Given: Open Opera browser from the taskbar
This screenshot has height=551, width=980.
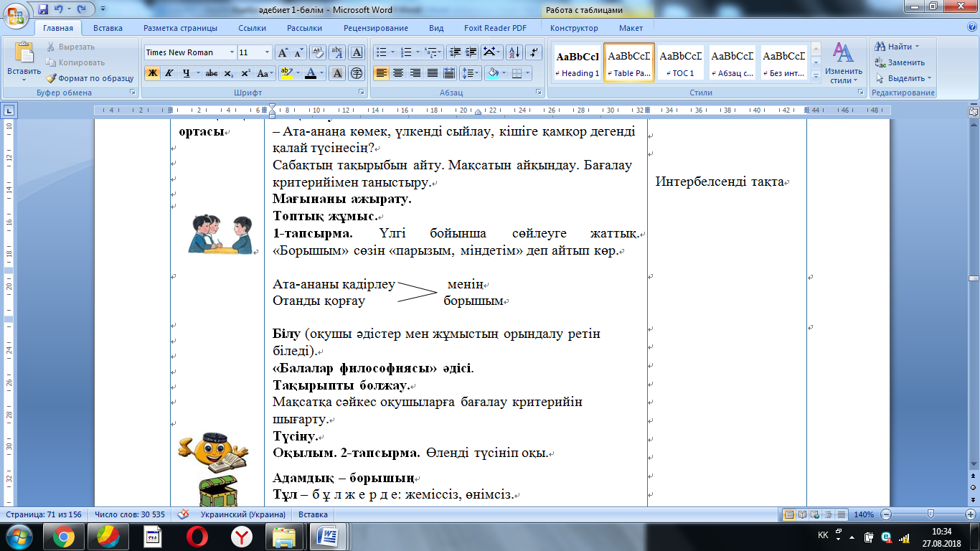Looking at the screenshot, I should pos(197,536).
